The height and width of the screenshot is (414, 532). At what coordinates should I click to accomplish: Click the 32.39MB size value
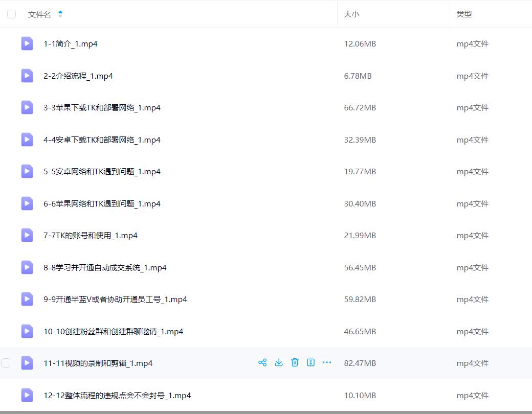pyautogui.click(x=360, y=140)
